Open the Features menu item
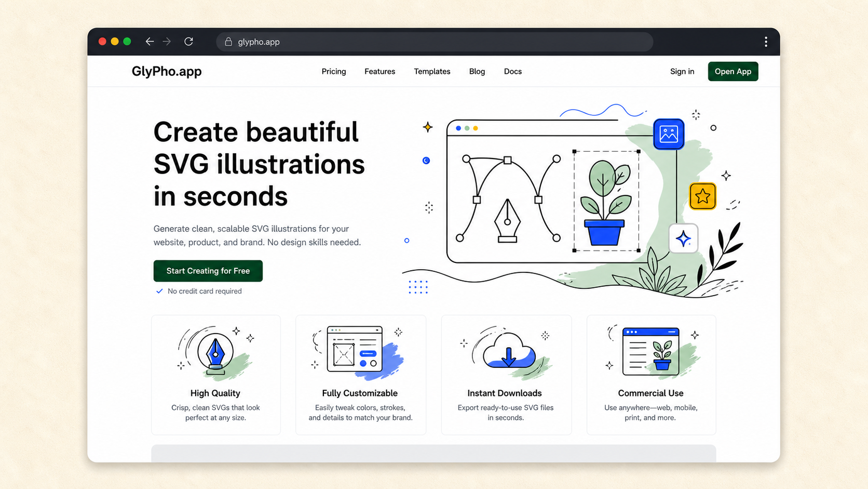This screenshot has width=868, height=489. coord(380,71)
